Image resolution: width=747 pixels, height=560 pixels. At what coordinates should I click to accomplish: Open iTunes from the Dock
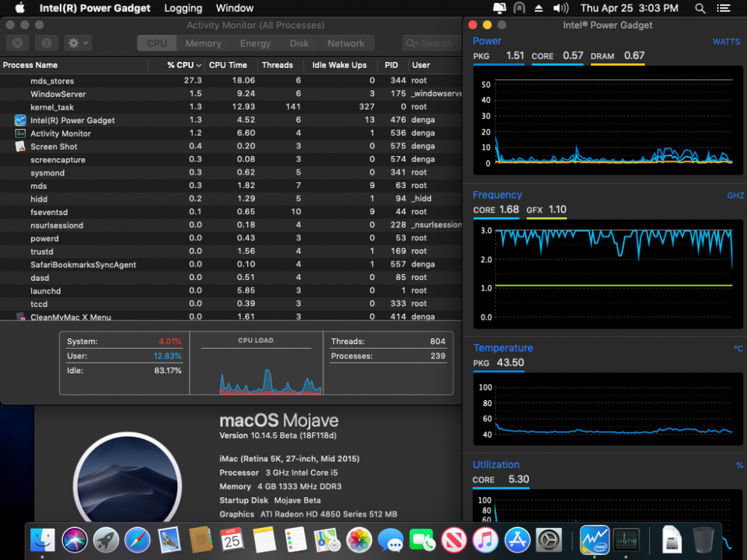click(485, 540)
